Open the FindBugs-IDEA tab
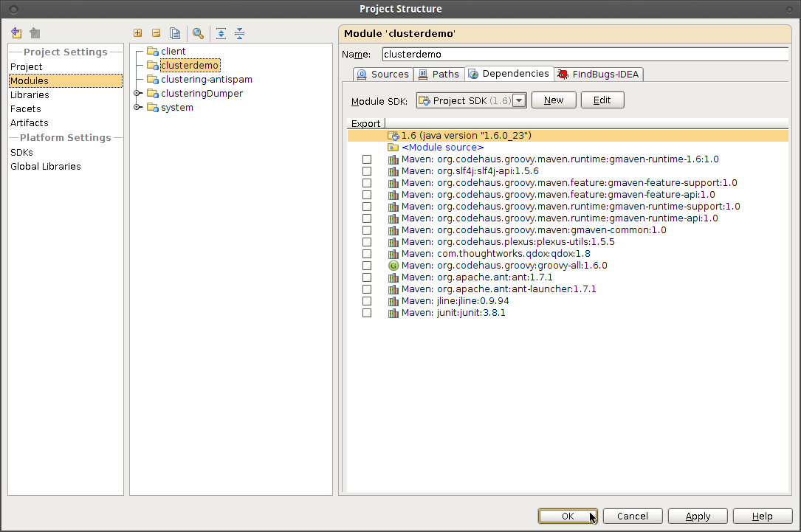 tap(599, 74)
